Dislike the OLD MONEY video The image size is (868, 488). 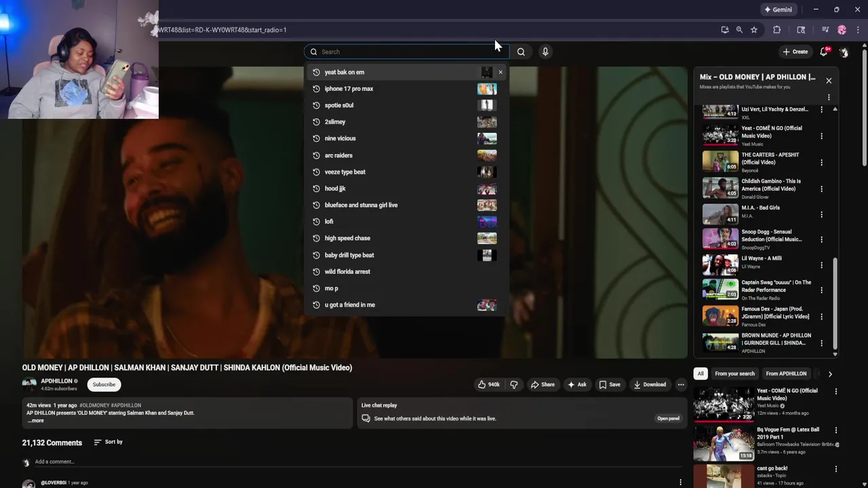[514, 384]
